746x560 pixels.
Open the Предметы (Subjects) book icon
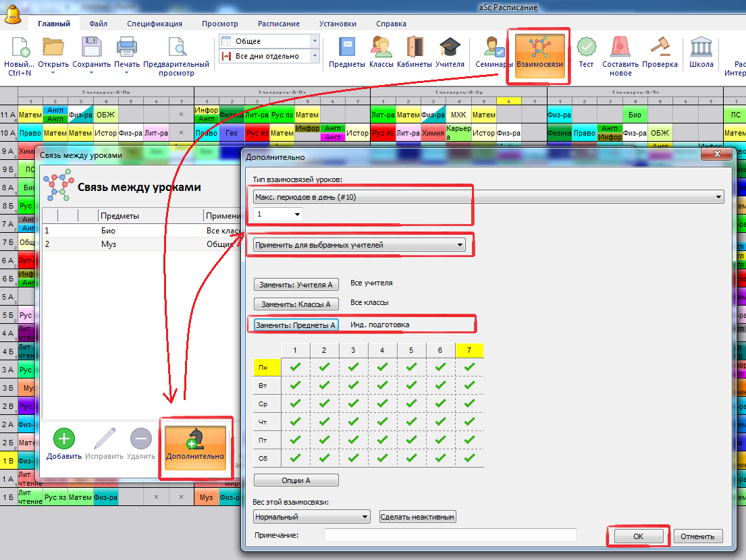point(346,49)
